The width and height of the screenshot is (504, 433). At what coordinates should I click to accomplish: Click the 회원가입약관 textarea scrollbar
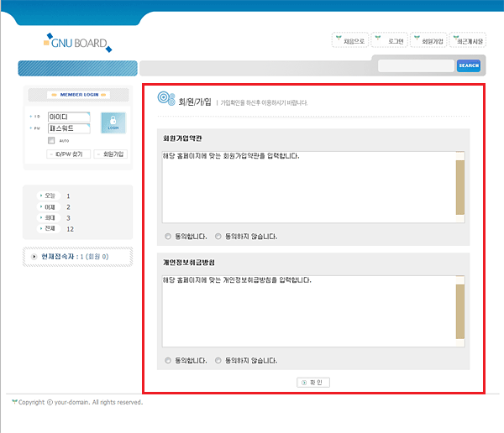459,186
